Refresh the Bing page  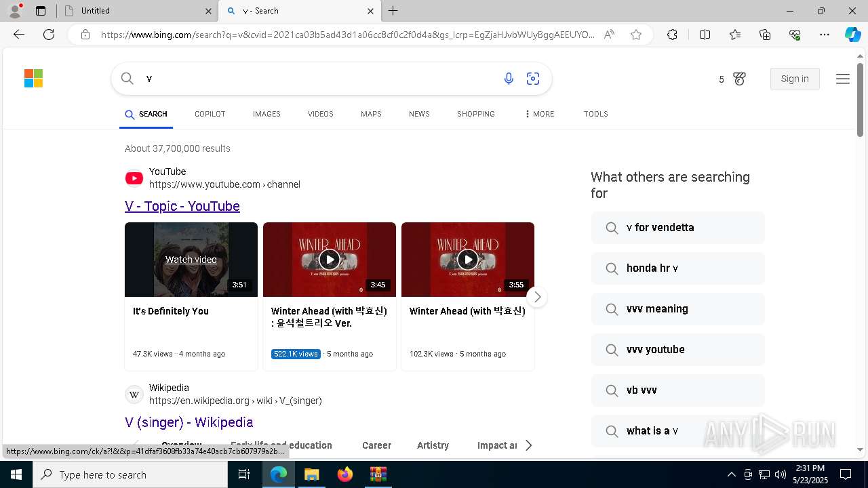[x=49, y=35]
